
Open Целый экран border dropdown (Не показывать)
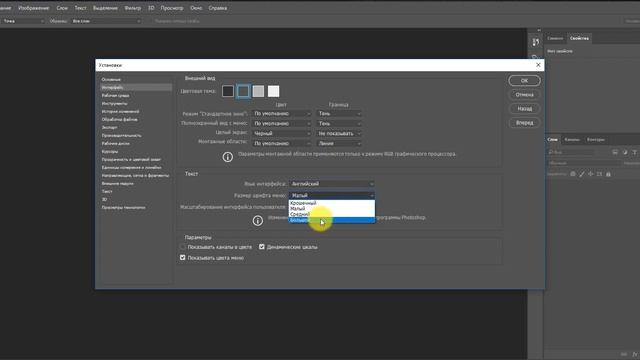(339, 133)
